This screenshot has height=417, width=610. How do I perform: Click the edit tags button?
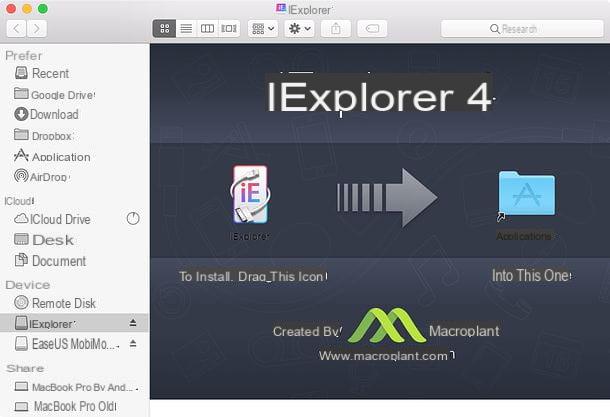(x=372, y=28)
